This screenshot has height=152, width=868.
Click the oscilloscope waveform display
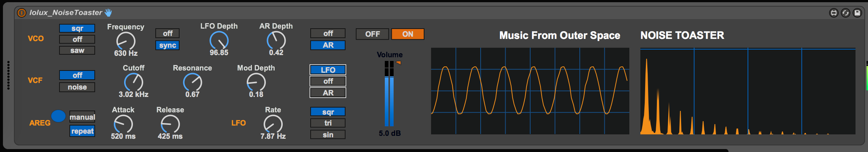[530, 91]
